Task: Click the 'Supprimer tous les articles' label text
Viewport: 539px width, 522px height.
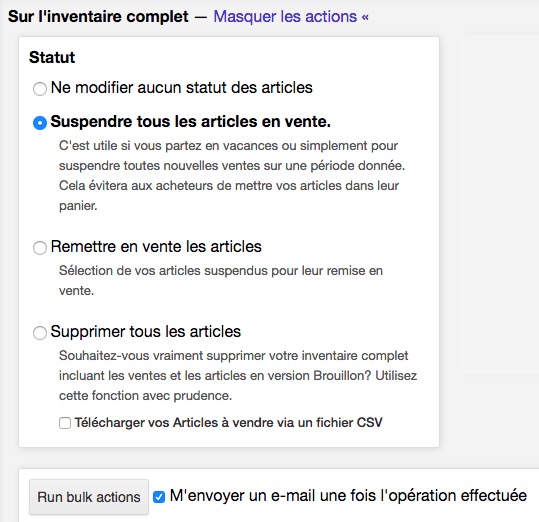Action: [146, 332]
